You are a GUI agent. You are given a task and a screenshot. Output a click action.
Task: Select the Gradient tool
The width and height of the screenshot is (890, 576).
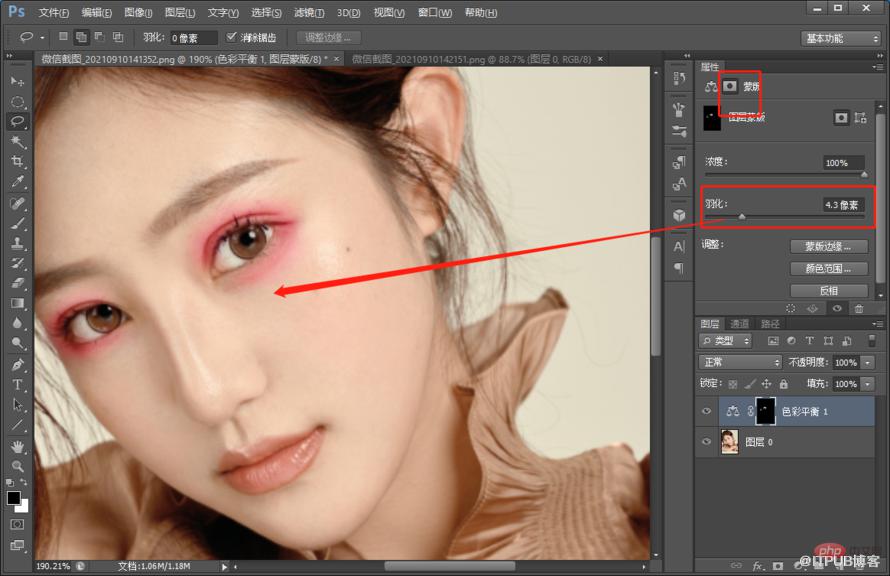coord(17,302)
